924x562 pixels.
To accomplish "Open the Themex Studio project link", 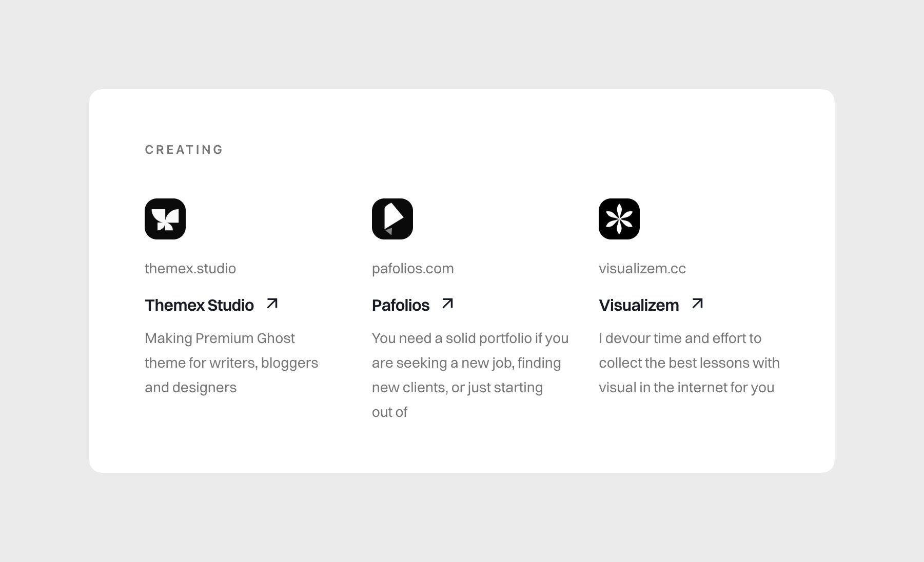I will [x=199, y=305].
